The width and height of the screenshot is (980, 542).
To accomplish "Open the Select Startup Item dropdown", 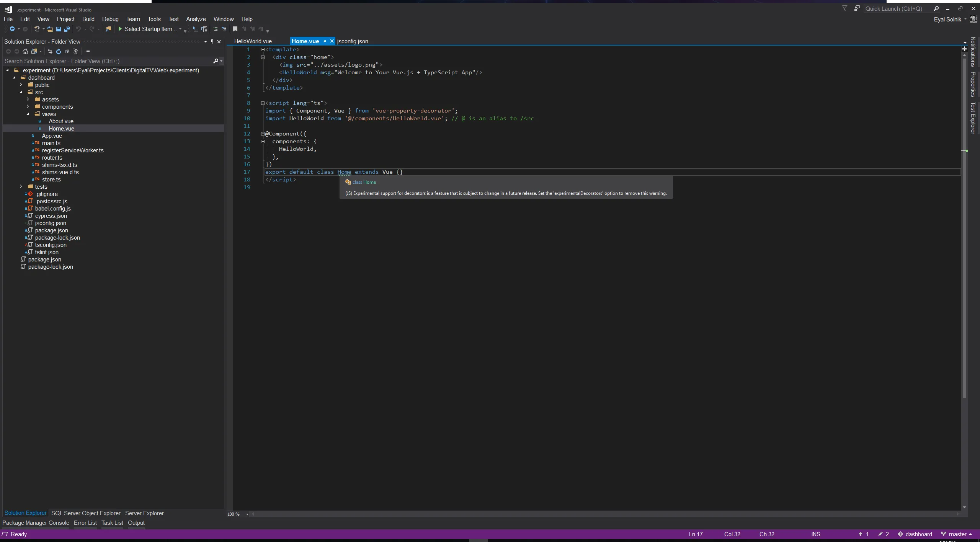I will pos(180,29).
